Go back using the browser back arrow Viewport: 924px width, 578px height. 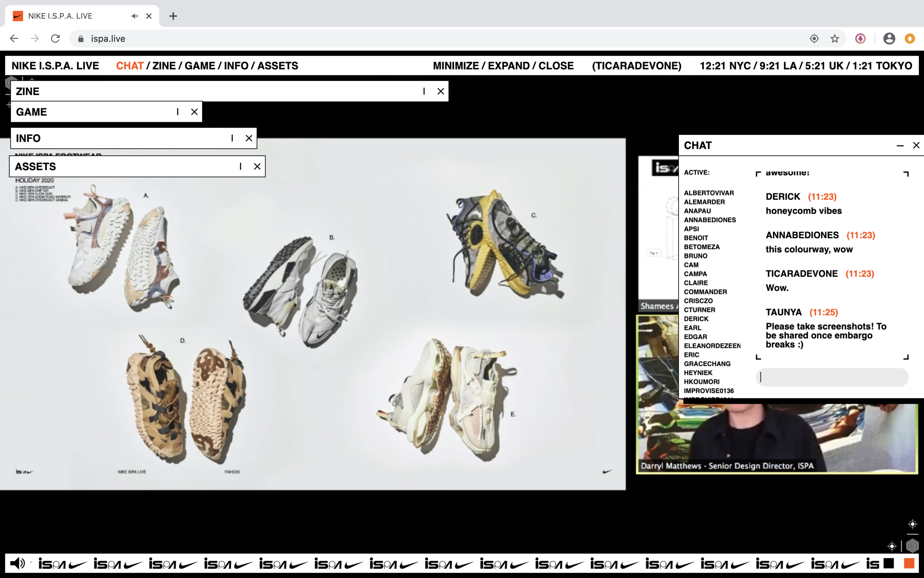(14, 38)
